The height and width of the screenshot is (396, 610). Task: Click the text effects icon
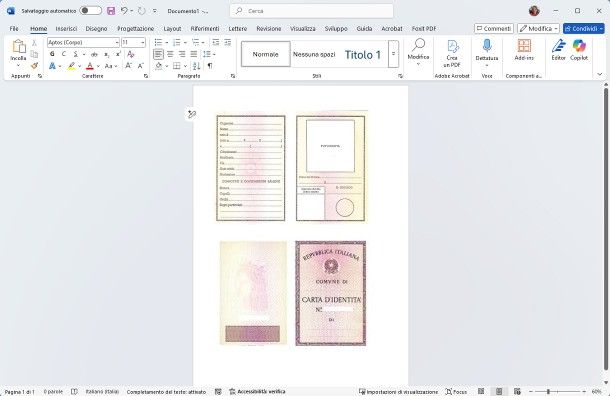tap(52, 66)
